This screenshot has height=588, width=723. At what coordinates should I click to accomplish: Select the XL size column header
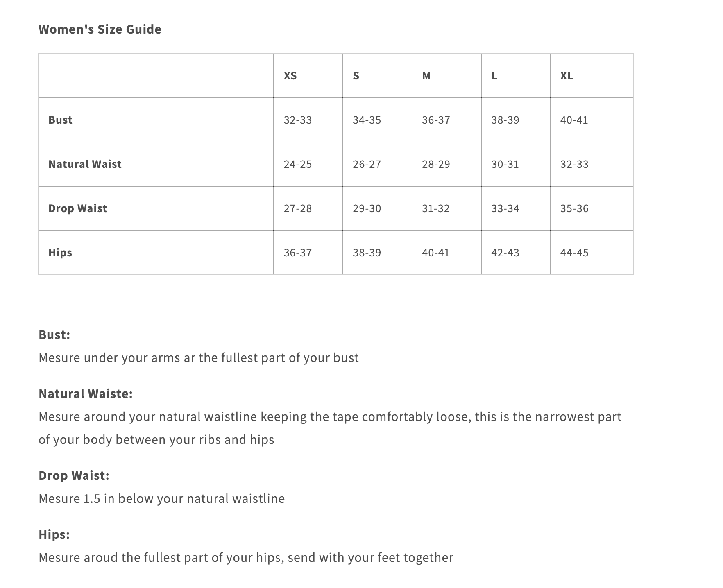click(x=567, y=76)
